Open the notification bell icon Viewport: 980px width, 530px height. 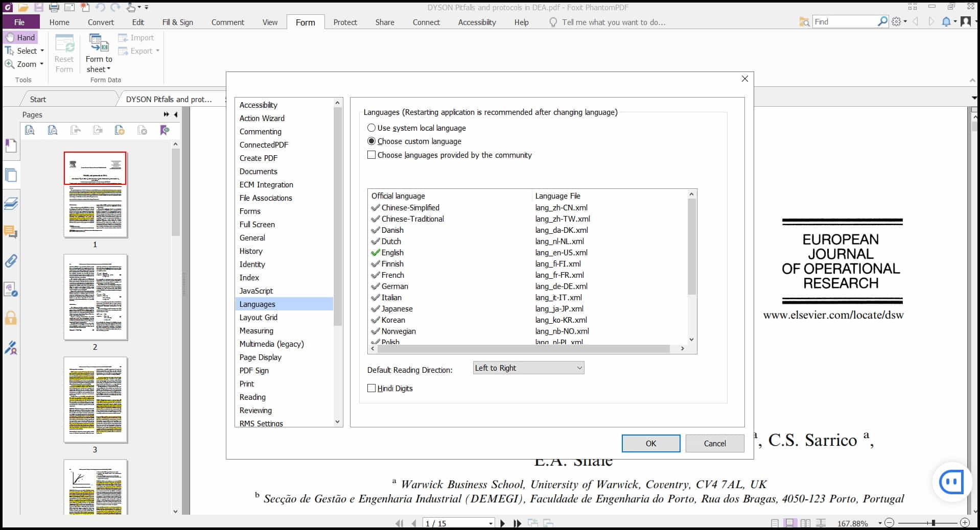(x=946, y=21)
